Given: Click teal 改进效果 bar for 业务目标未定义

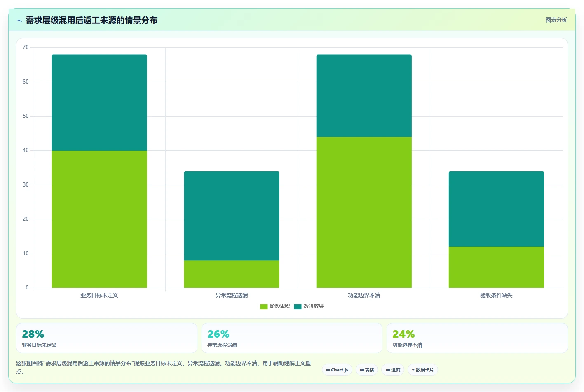Looking at the screenshot, I should coord(99,103).
